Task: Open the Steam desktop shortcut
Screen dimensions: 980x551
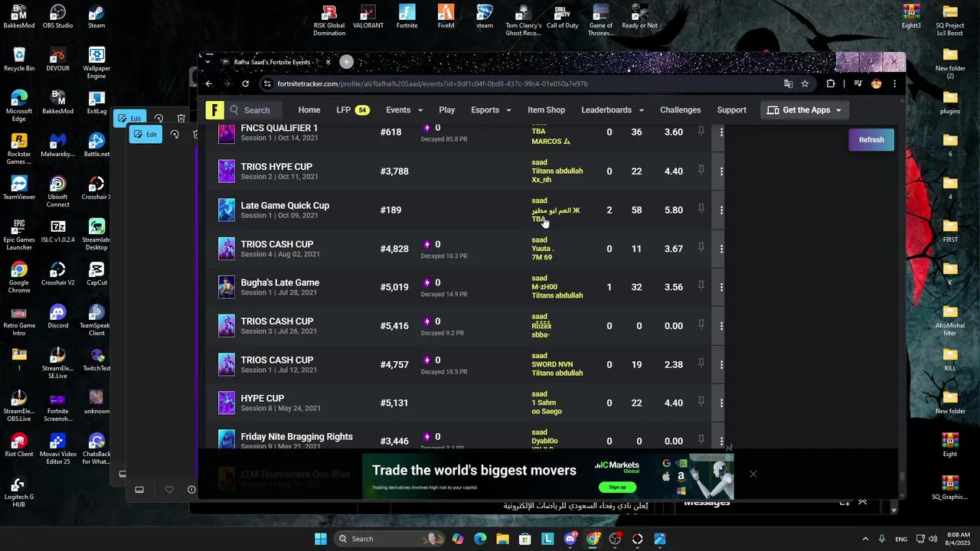Action: 96,17
